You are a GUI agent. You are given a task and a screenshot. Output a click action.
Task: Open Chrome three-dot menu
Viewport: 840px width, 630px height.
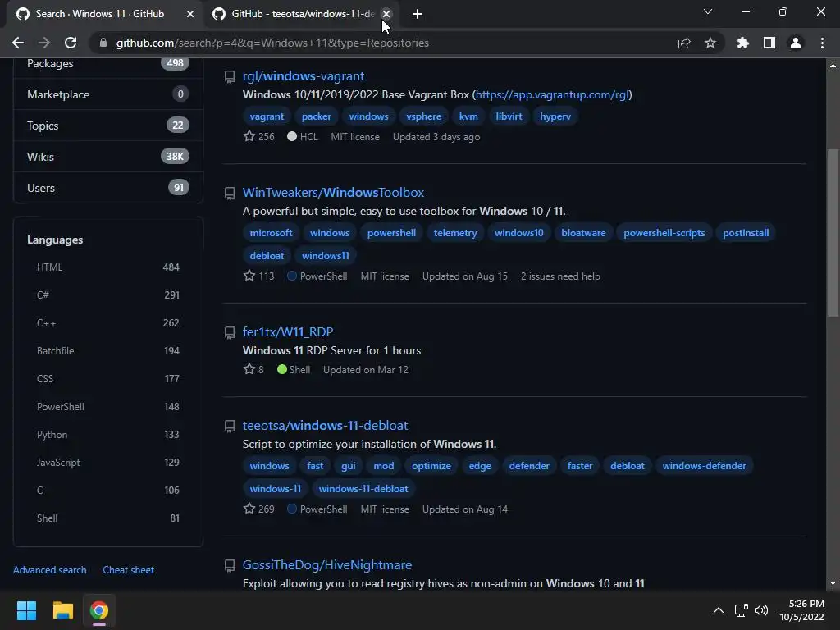(x=822, y=43)
